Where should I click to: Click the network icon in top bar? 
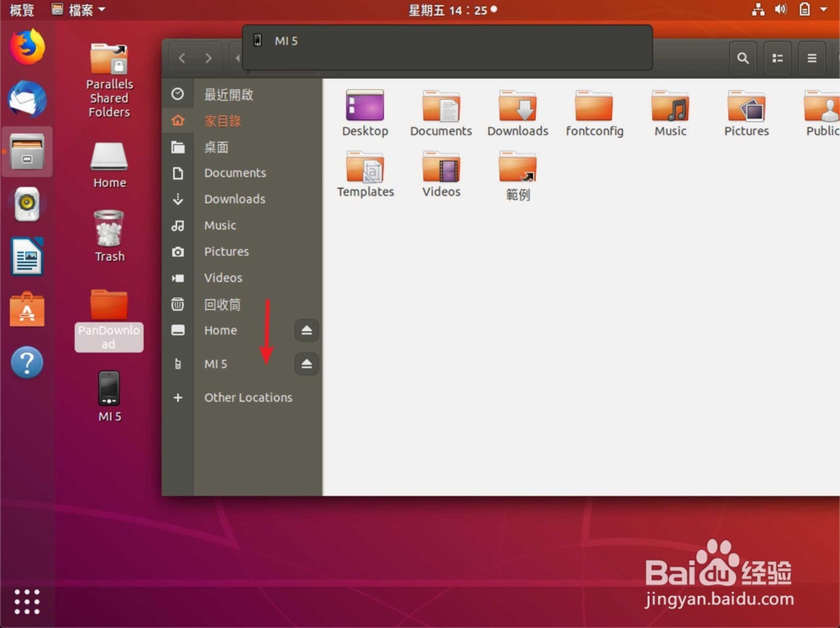tap(758, 9)
